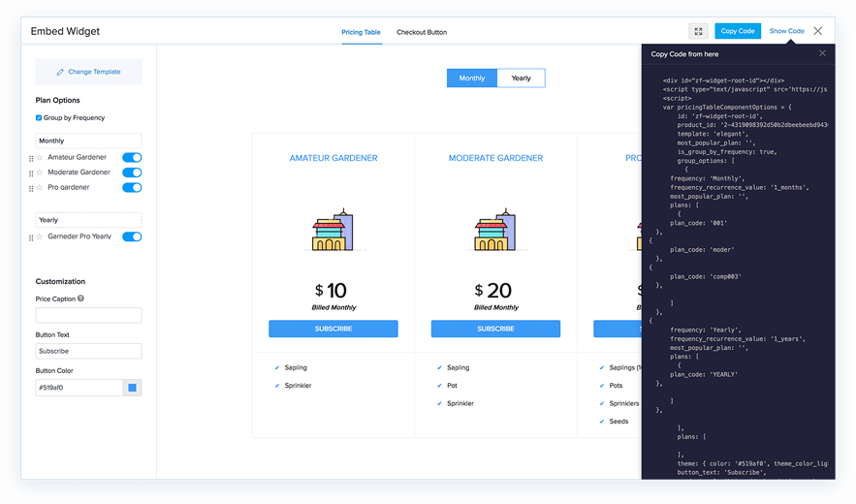856x504 pixels.
Task: Disable the Pro gardener plan toggle
Action: (x=132, y=187)
